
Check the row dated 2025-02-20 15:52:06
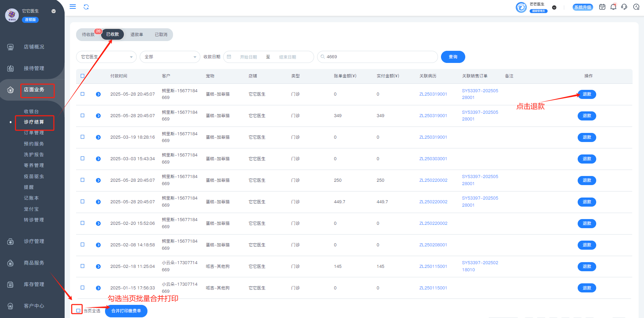82,223
